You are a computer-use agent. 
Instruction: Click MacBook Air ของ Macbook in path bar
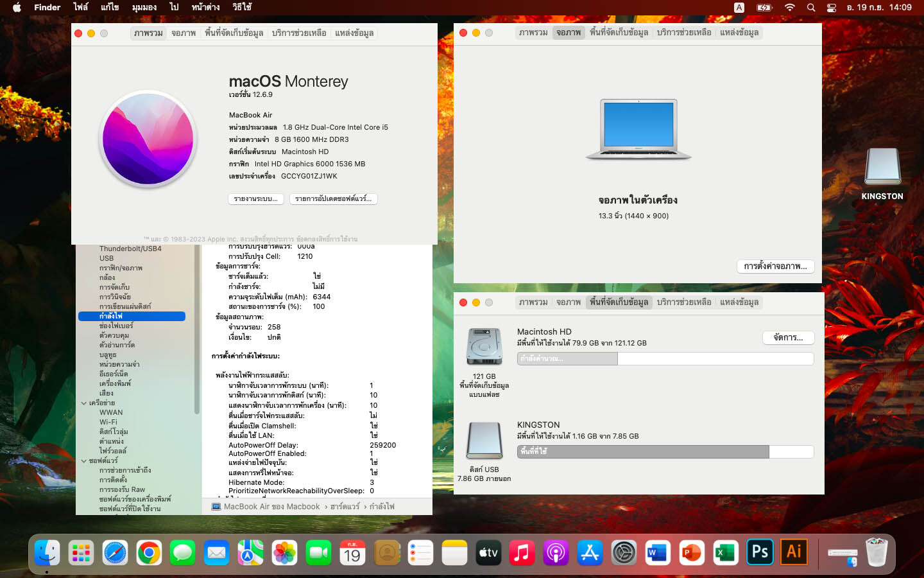coord(266,507)
